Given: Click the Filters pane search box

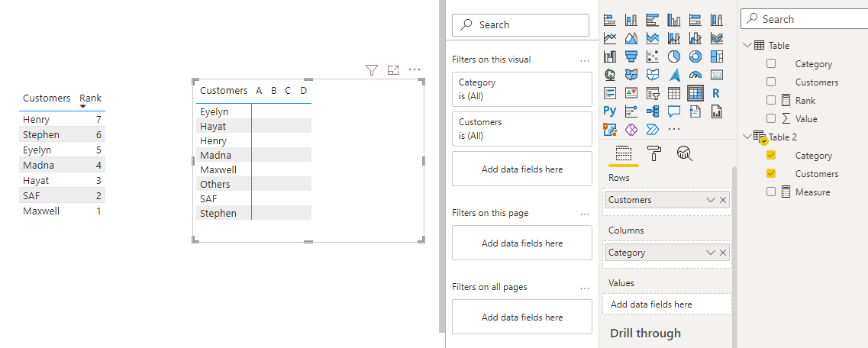Looking at the screenshot, I should click(521, 25).
